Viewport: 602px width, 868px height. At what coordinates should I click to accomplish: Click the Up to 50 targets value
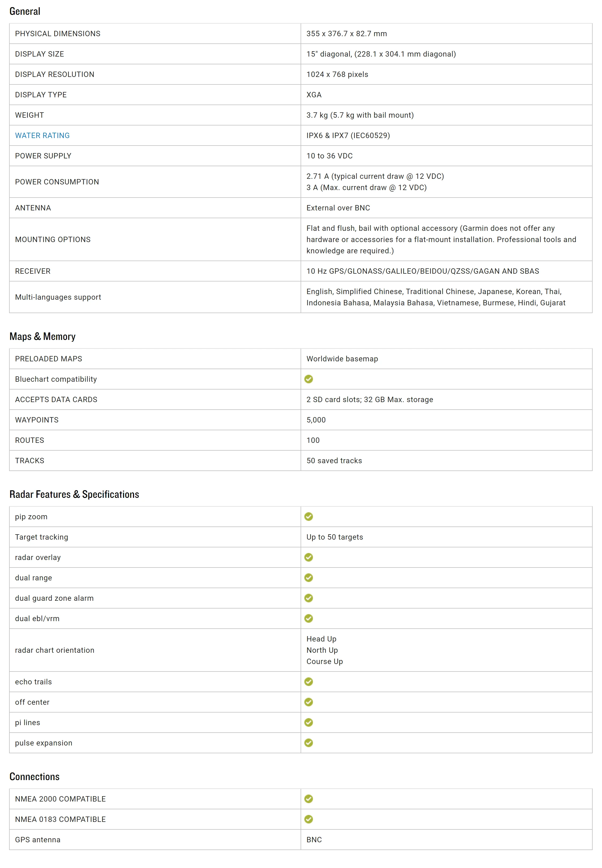pos(335,537)
